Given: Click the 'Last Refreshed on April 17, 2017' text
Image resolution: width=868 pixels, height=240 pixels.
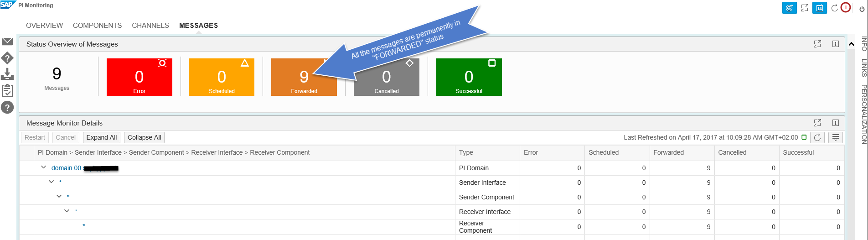Looking at the screenshot, I should pyautogui.click(x=711, y=137).
